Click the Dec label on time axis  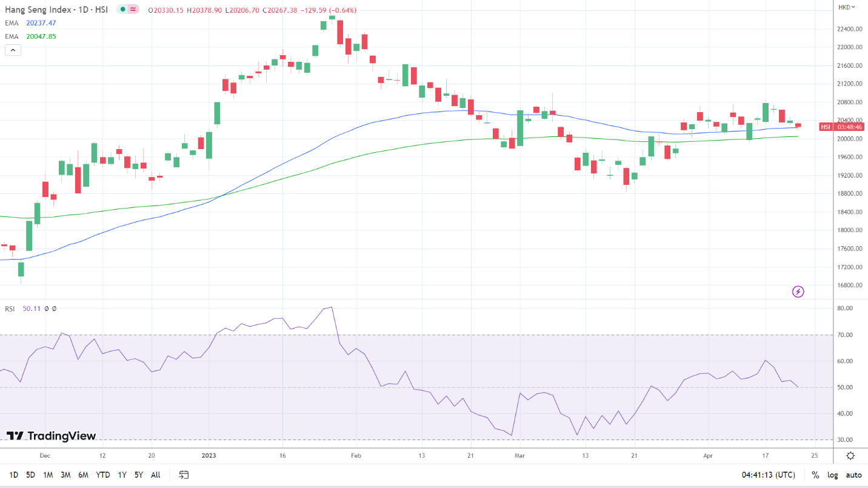coord(45,455)
